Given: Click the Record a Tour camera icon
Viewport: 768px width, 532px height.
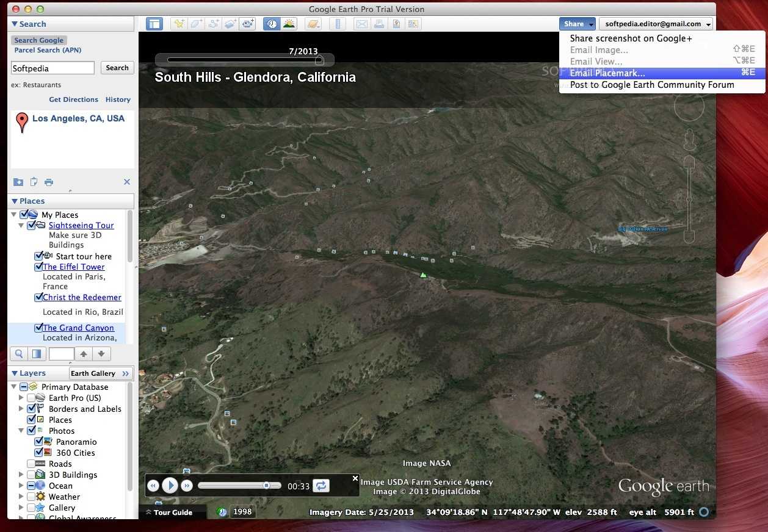Looking at the screenshot, I should (x=247, y=24).
